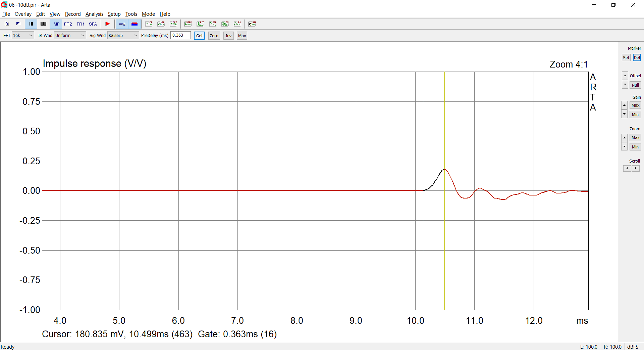Switch to SPA spectrum analyzer mode
The height and width of the screenshot is (350, 644).
coord(93,24)
